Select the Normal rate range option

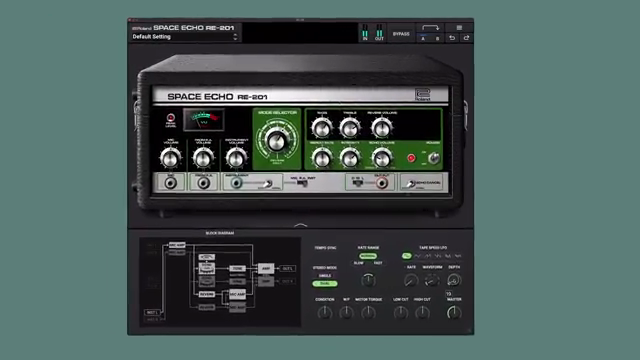[368, 256]
